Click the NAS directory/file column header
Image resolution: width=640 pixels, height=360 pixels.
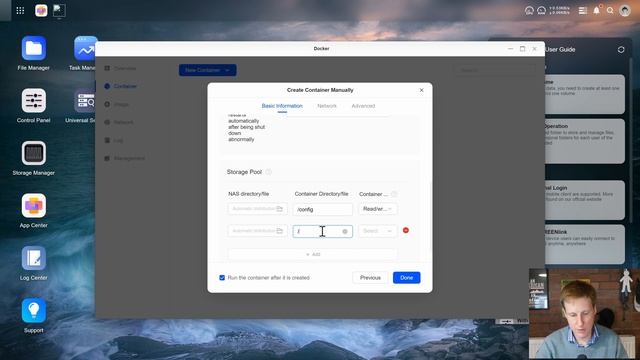[249, 194]
